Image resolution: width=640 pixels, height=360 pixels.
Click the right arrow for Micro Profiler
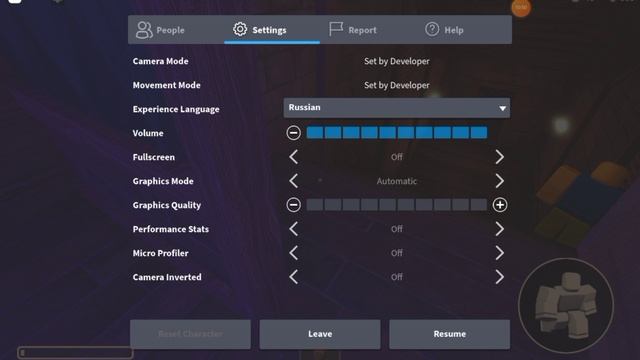[x=500, y=253]
